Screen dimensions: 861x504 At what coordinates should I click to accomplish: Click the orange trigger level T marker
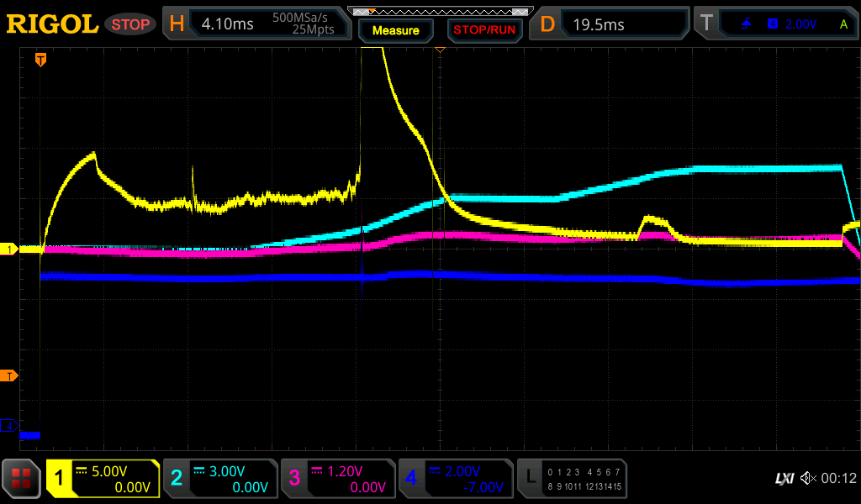click(9, 375)
